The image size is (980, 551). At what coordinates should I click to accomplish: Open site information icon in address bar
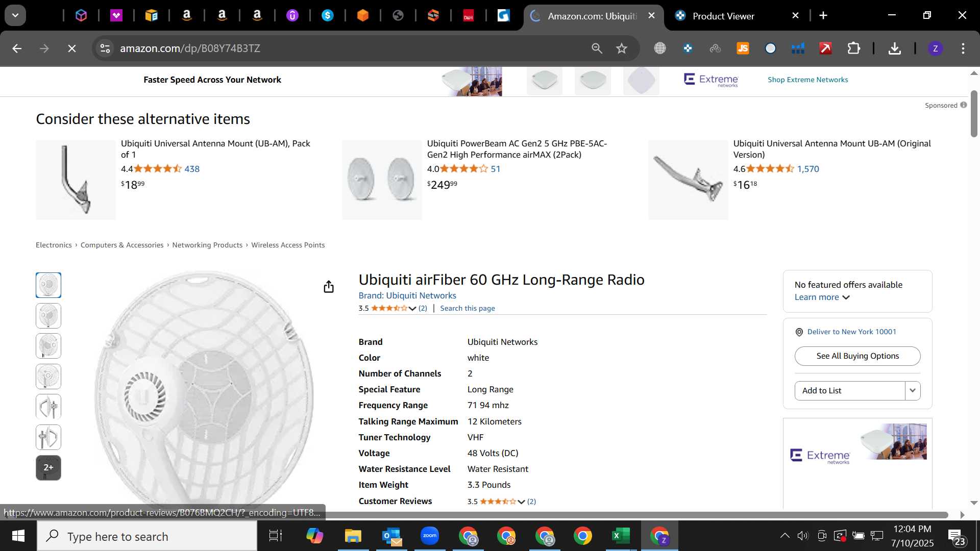tap(105, 48)
